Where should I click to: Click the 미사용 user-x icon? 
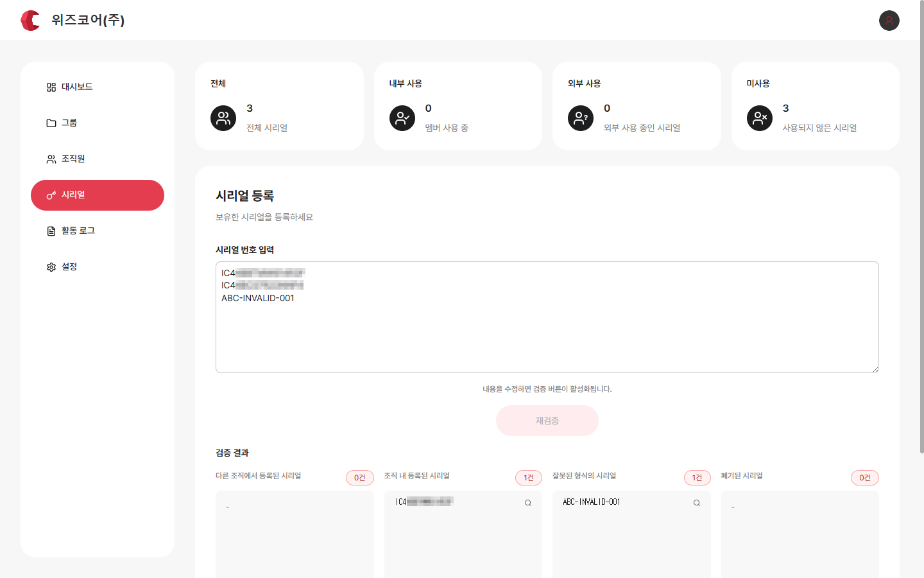click(760, 118)
